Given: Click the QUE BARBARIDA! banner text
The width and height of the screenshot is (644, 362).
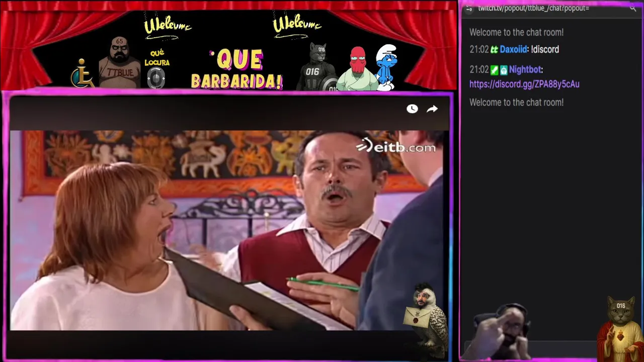Looking at the screenshot, I should [236, 69].
